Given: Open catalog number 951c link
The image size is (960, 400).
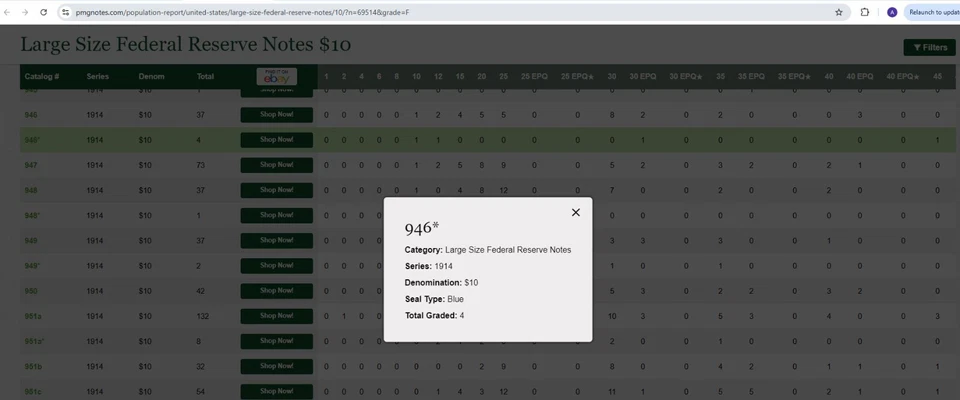Looking at the screenshot, I should pyautogui.click(x=33, y=391).
